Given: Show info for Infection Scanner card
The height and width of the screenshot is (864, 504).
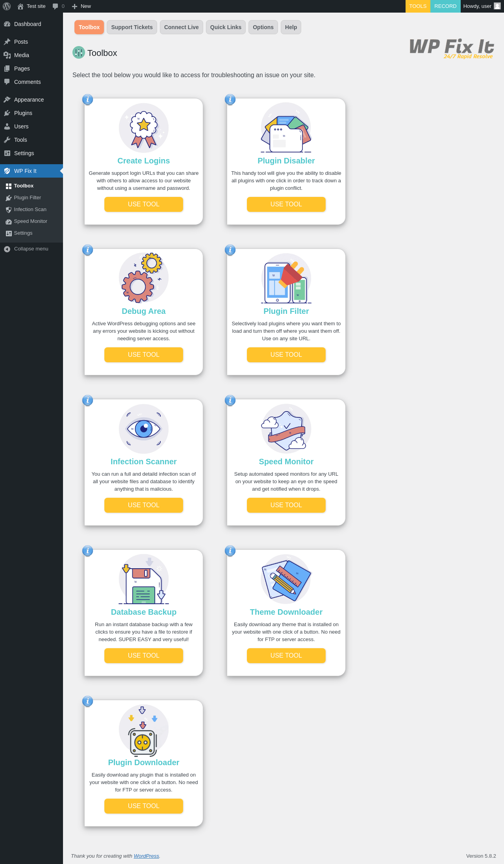Looking at the screenshot, I should (x=87, y=400).
